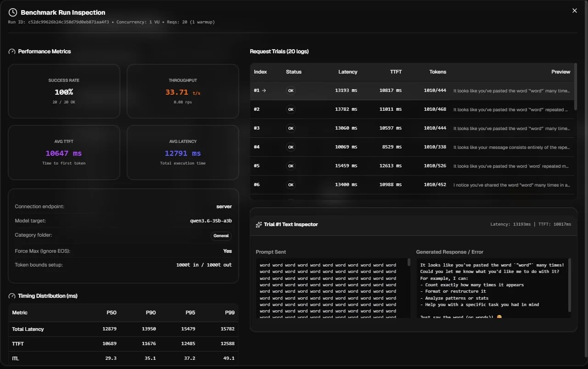
Task: Click the gauge icon next to Timing Distribution
Action: click(x=12, y=296)
